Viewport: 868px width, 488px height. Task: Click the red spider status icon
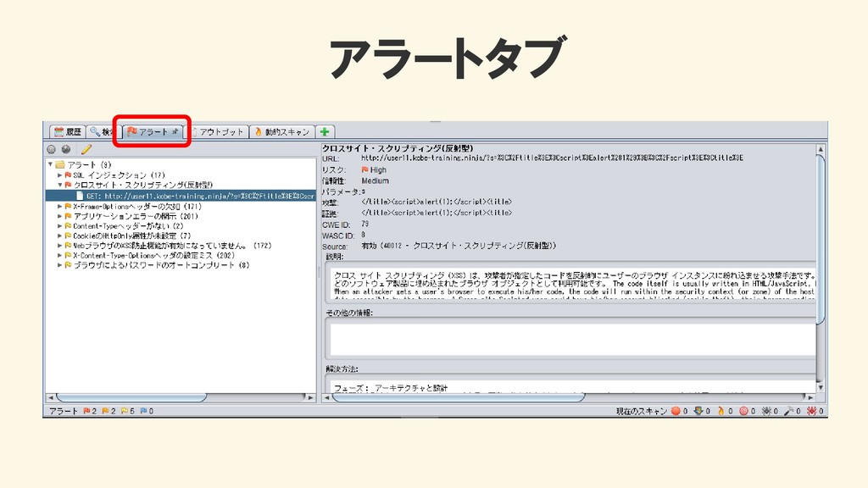[811, 411]
